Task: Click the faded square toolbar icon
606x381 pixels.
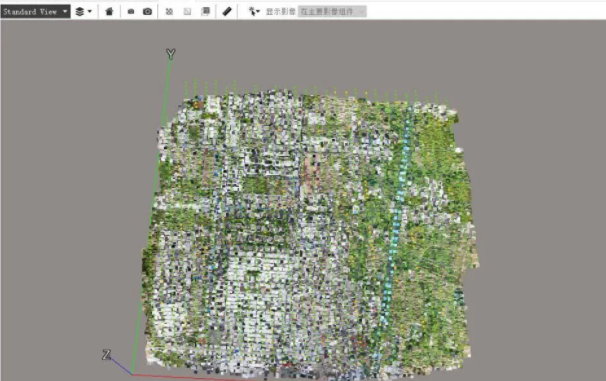Action: point(187,12)
